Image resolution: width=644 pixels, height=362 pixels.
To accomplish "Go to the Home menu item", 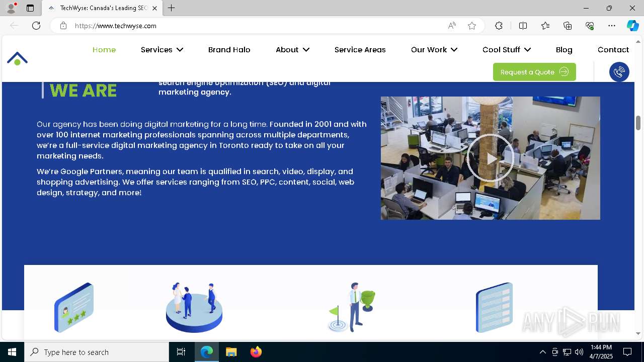I will [x=104, y=50].
